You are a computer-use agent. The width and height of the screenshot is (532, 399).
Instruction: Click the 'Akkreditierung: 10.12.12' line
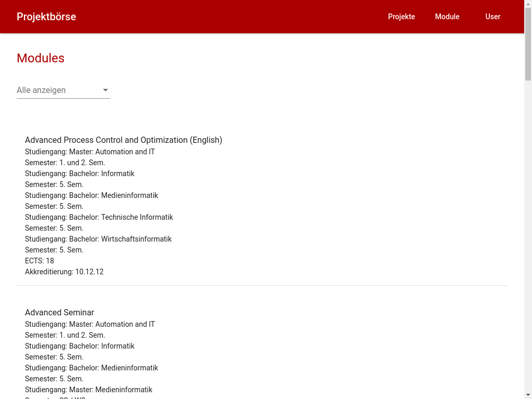pos(64,272)
